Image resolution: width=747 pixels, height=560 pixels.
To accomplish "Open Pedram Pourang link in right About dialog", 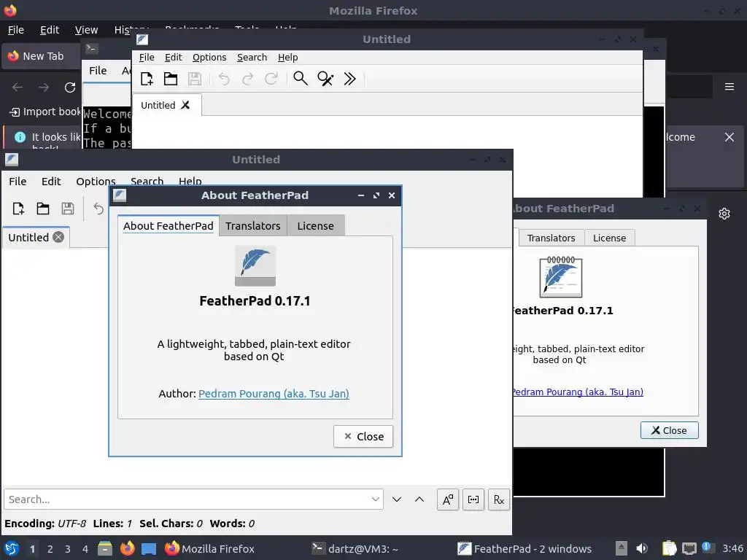I will click(x=578, y=392).
